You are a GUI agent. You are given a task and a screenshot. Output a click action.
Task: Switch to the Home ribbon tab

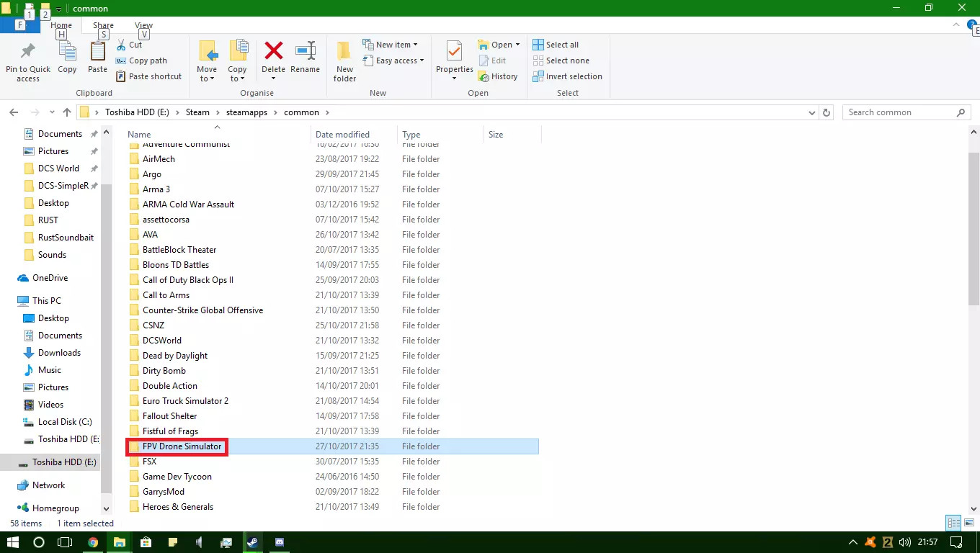click(61, 25)
